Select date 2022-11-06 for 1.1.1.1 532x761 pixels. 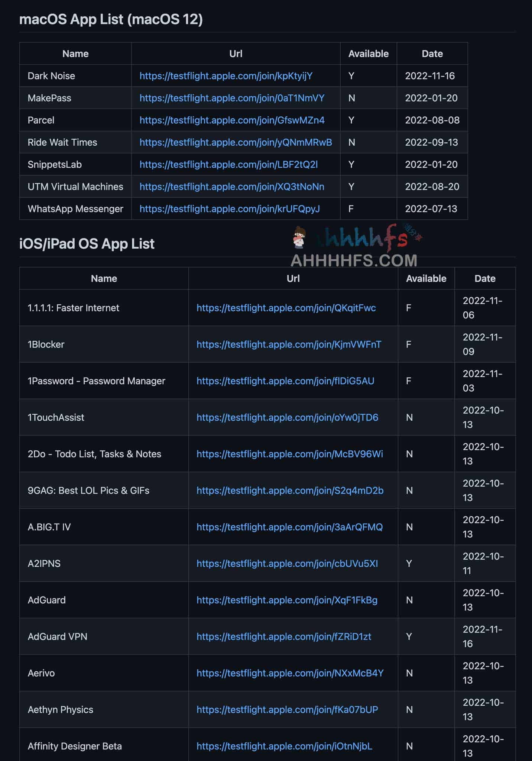coord(483,308)
